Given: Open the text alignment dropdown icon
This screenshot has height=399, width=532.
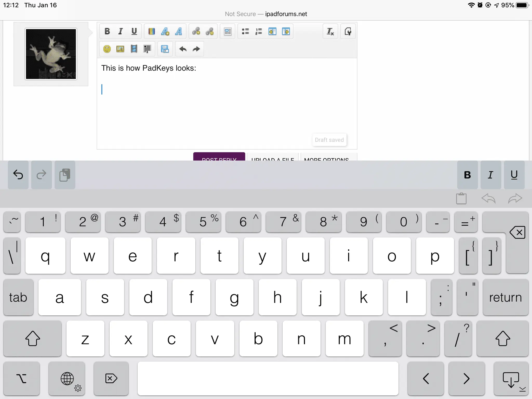Looking at the screenshot, I should pos(228,31).
